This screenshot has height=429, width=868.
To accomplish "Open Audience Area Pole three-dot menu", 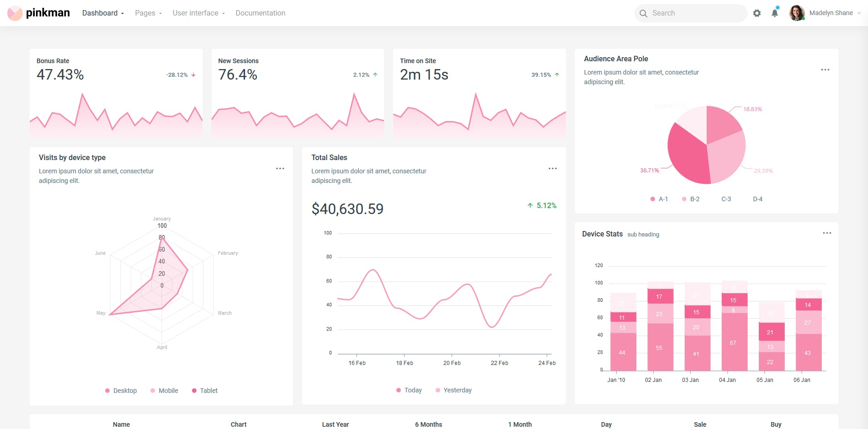I will (825, 70).
